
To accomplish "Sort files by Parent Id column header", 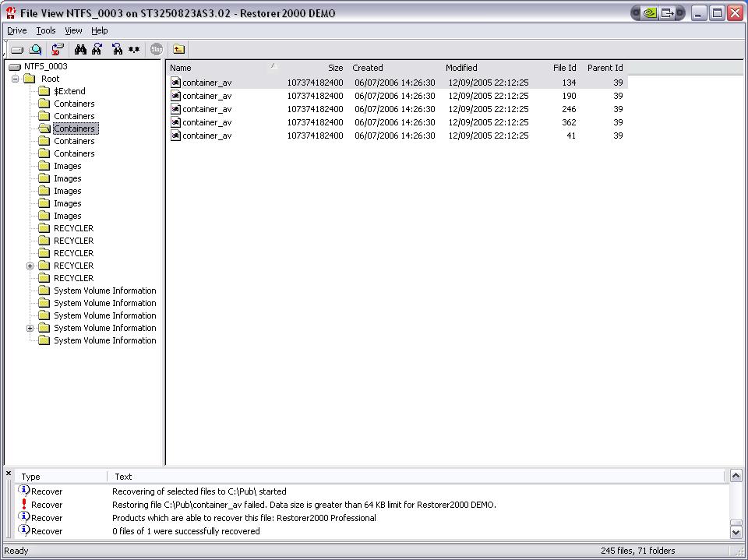I will click(x=604, y=68).
